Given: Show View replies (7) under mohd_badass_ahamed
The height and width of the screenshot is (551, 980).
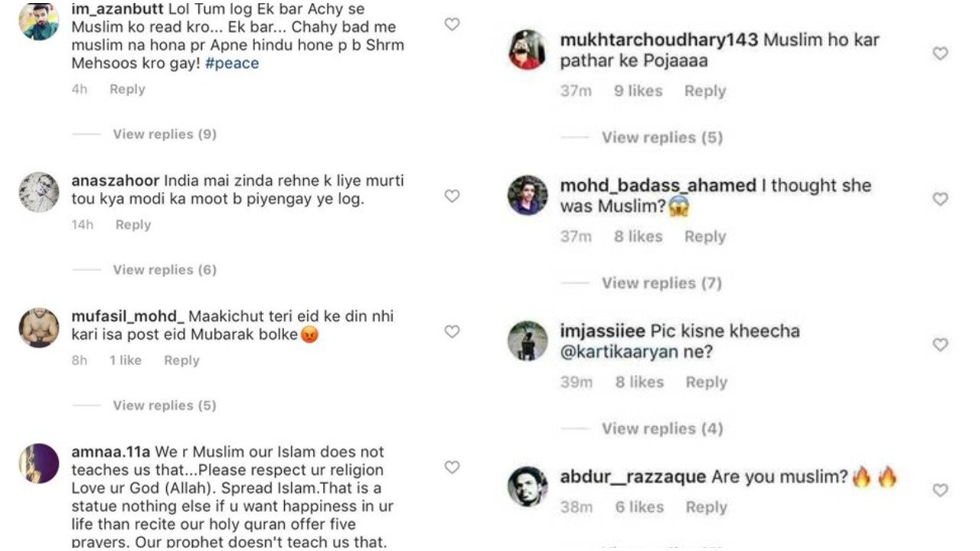Looking at the screenshot, I should tap(661, 283).
